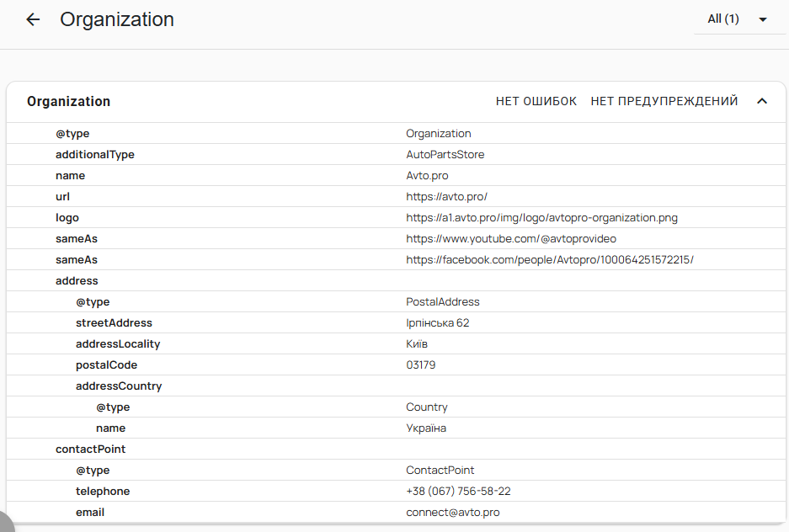Click the additionalType property label

coord(95,154)
